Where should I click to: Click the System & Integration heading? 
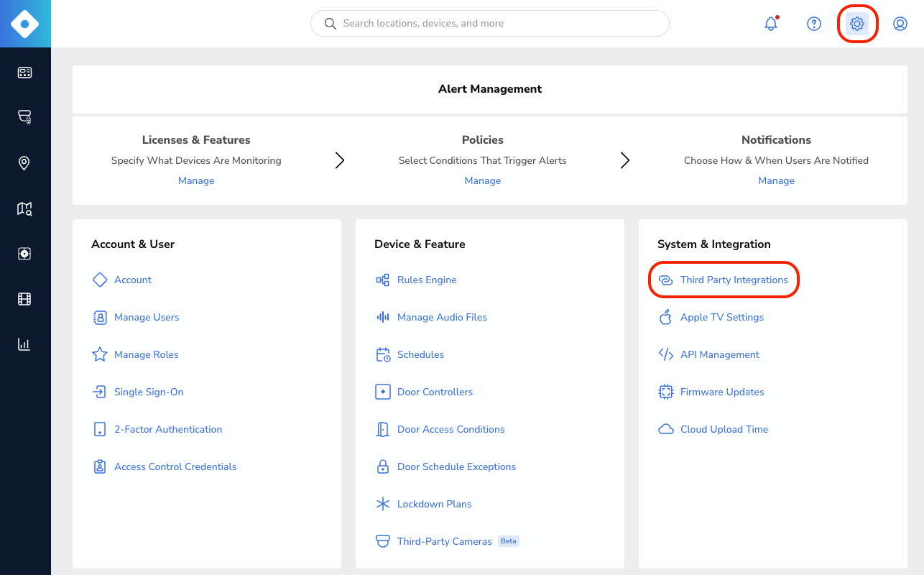tap(714, 244)
